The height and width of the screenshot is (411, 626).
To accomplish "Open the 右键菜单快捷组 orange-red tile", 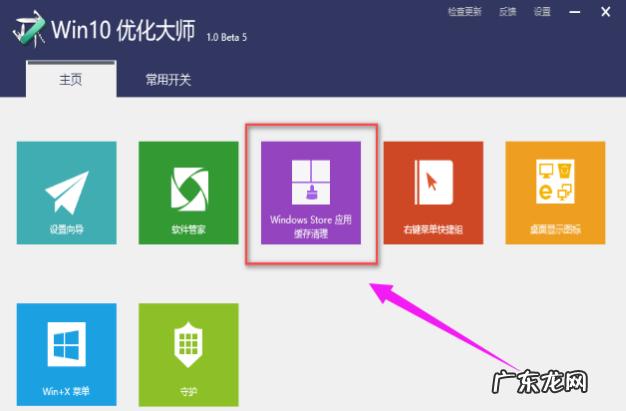I will (433, 193).
